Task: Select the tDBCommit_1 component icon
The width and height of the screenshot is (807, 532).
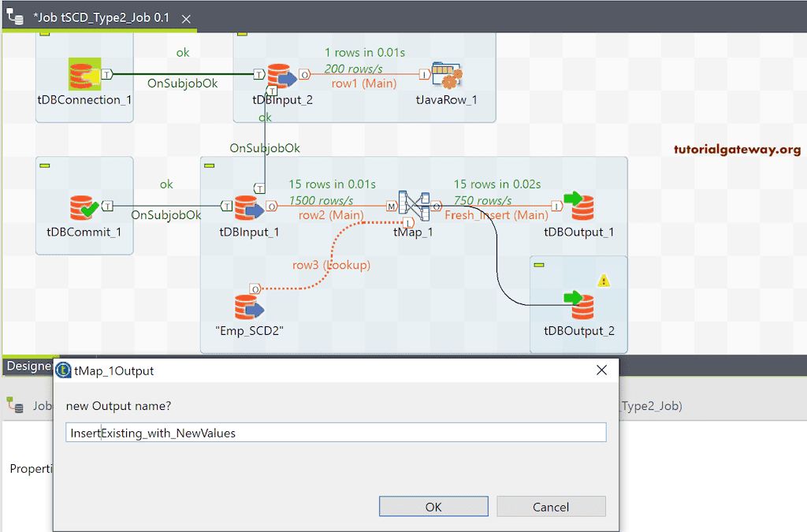Action: click(82, 206)
